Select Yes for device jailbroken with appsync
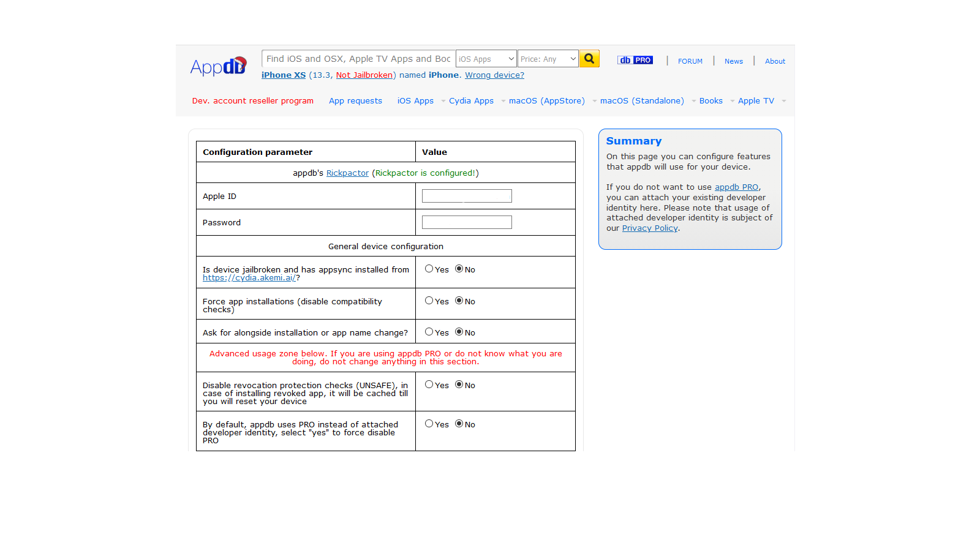Viewport: 980px width, 551px height. point(429,269)
